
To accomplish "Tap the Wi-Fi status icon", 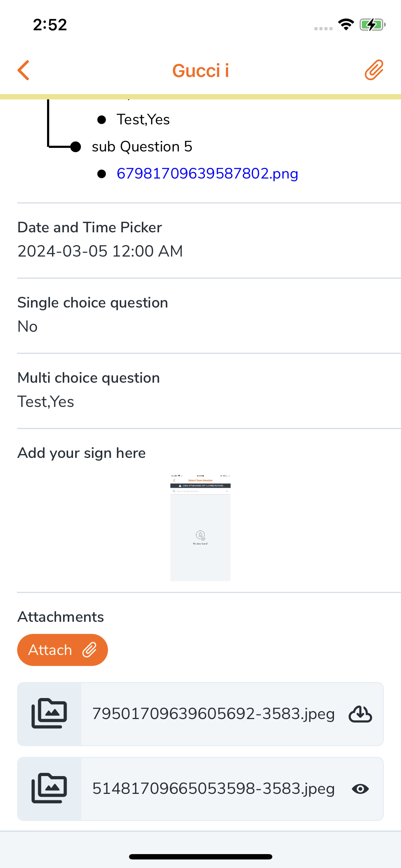I will 346,25.
